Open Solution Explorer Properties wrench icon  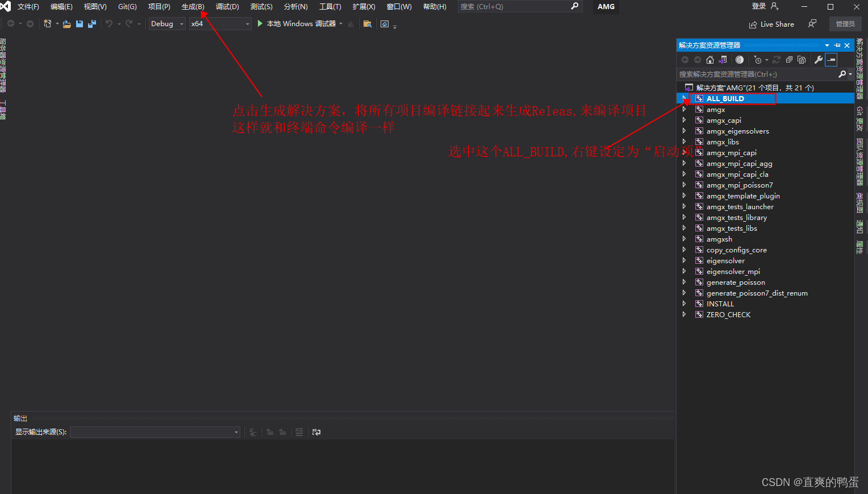pyautogui.click(x=818, y=59)
